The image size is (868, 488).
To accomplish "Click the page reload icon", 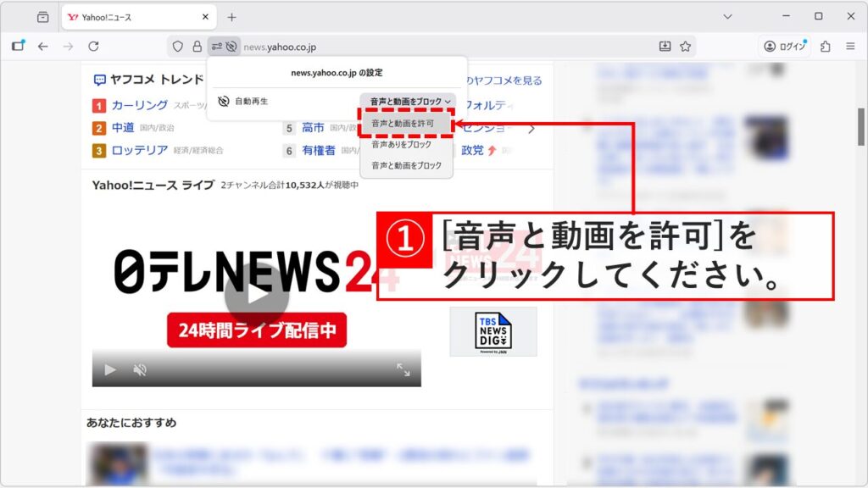I will (94, 47).
